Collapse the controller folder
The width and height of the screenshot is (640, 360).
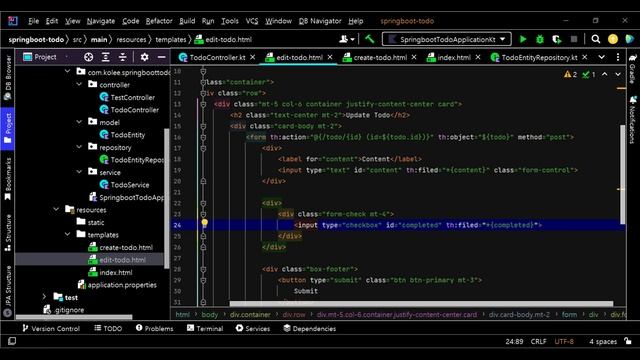(x=79, y=84)
